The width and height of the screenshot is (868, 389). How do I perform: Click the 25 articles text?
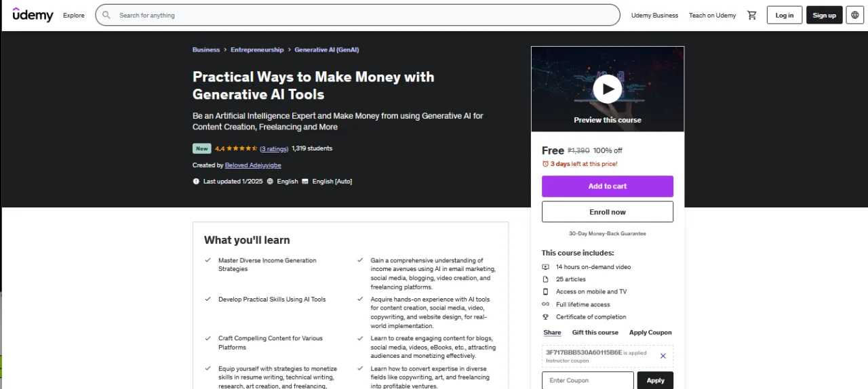[x=571, y=279]
